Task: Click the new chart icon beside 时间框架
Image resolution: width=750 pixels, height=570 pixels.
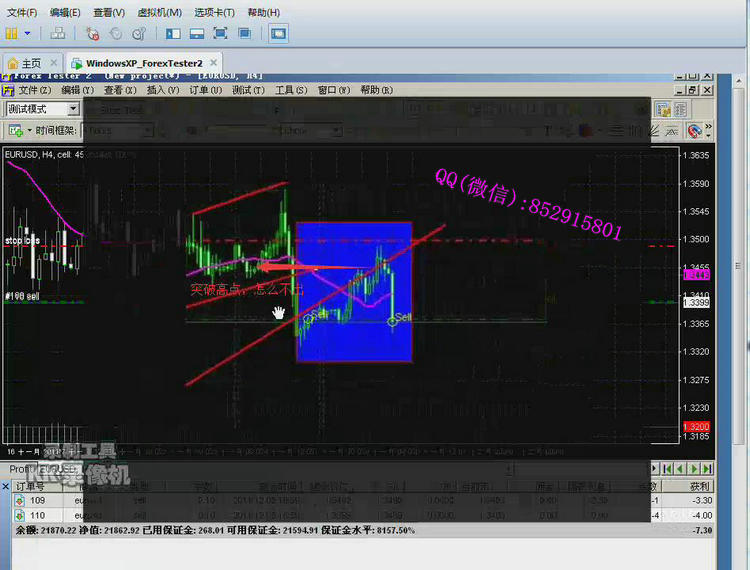Action: [15, 130]
